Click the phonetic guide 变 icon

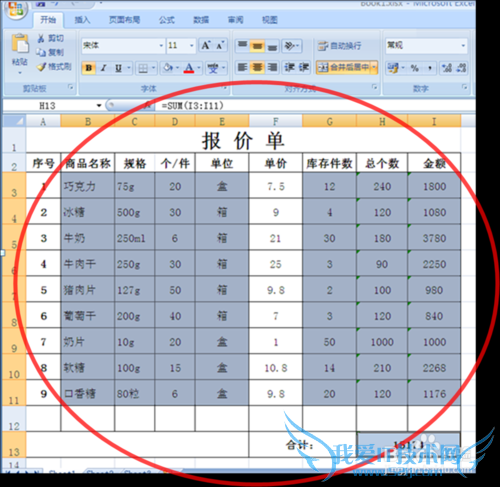(213, 68)
